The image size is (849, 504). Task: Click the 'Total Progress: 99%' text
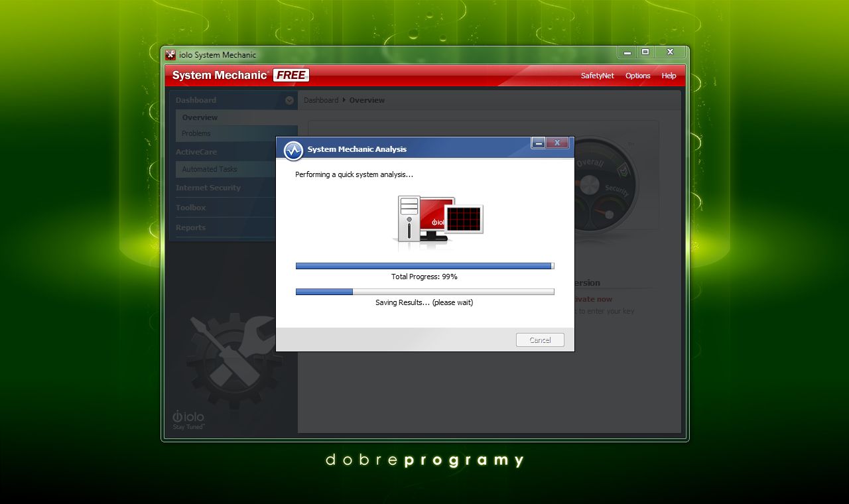click(x=424, y=277)
